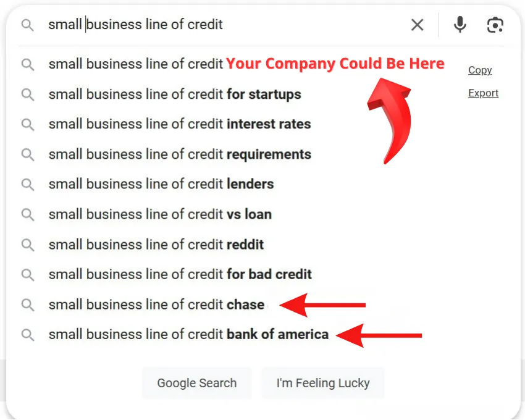Click the Google Search button
Screen dimensions: 525x420
tap(197, 383)
